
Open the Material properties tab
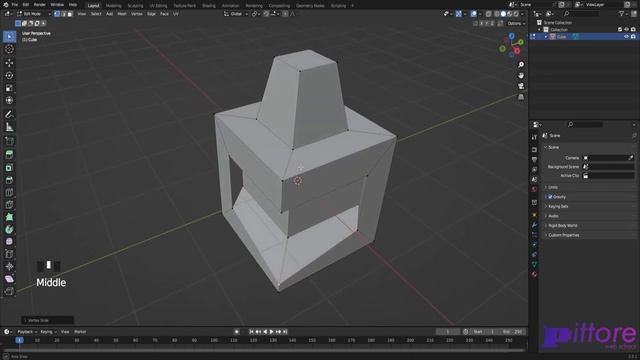click(534, 274)
